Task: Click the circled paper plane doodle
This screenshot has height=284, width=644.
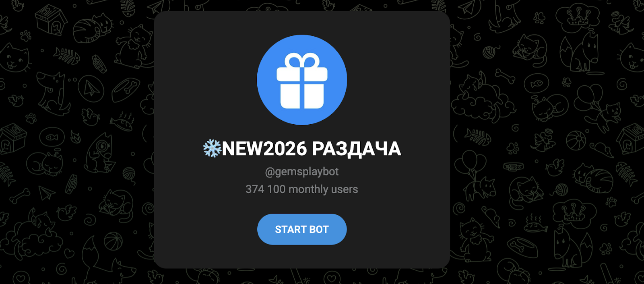Action: [91, 89]
